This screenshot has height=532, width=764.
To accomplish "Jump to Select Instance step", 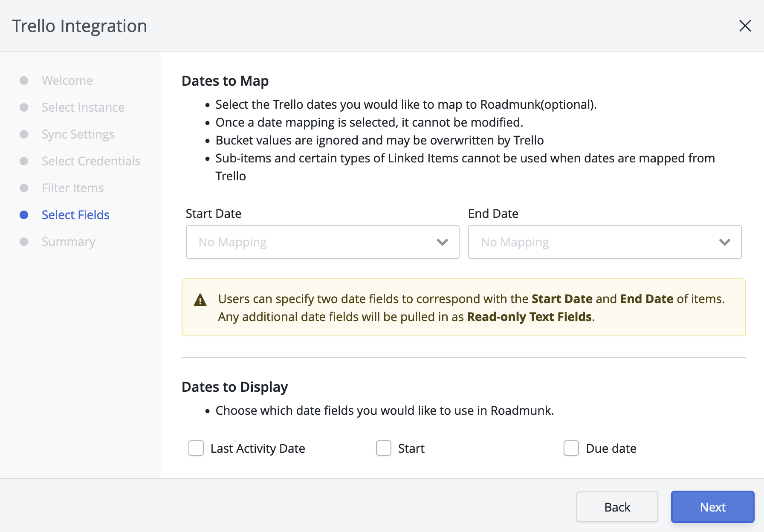I will (83, 107).
